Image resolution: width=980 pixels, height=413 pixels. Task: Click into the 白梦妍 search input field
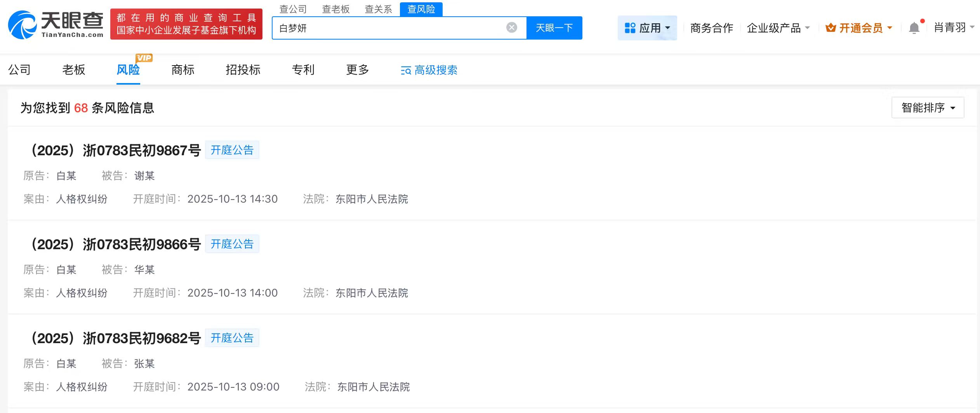(388, 28)
